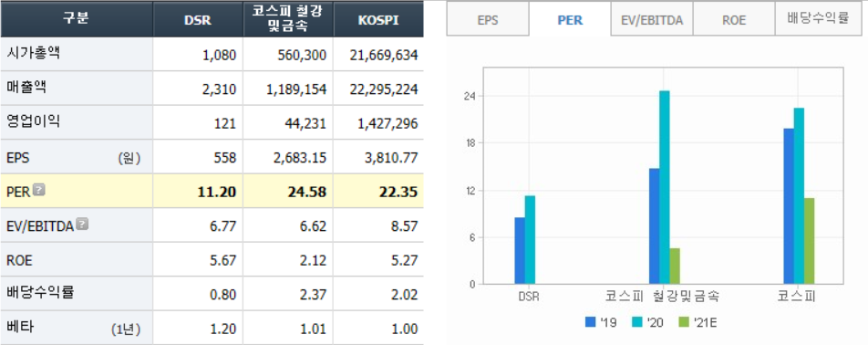Click the sector operating profit value 44,231
This screenshot has height=345, width=868.
click(x=306, y=123)
